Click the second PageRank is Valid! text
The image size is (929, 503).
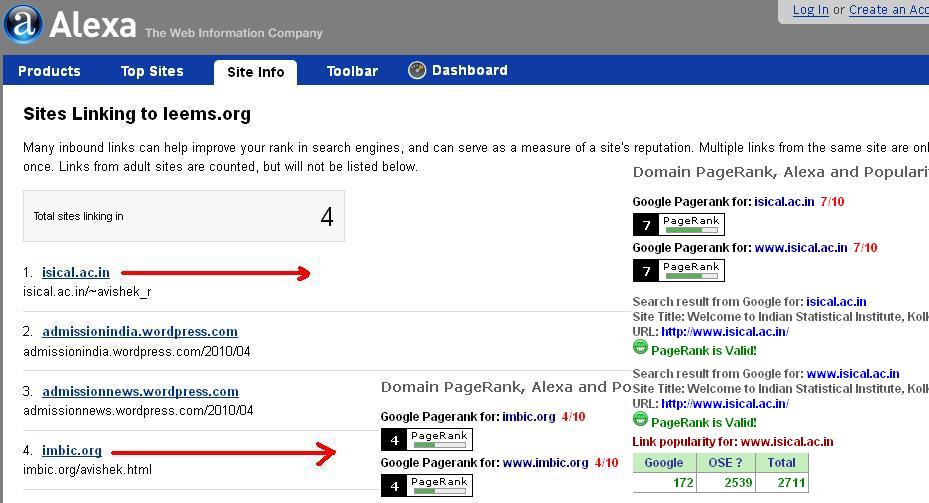click(704, 423)
